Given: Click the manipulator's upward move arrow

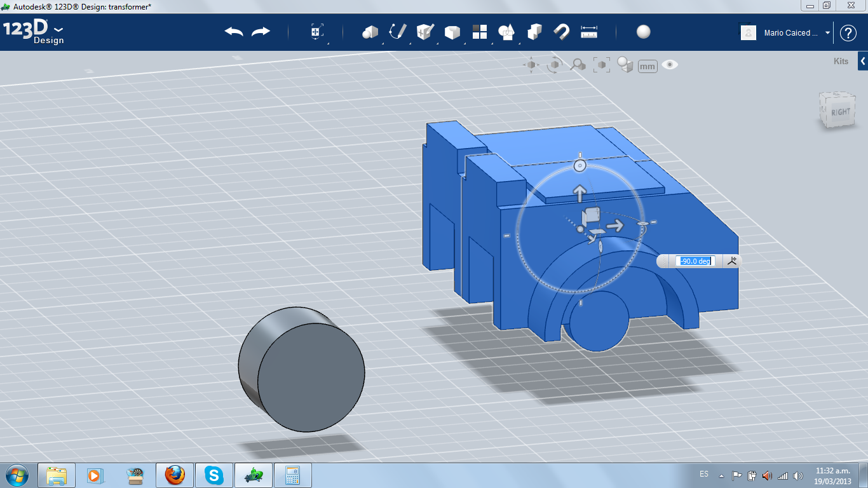Looking at the screenshot, I should [580, 193].
